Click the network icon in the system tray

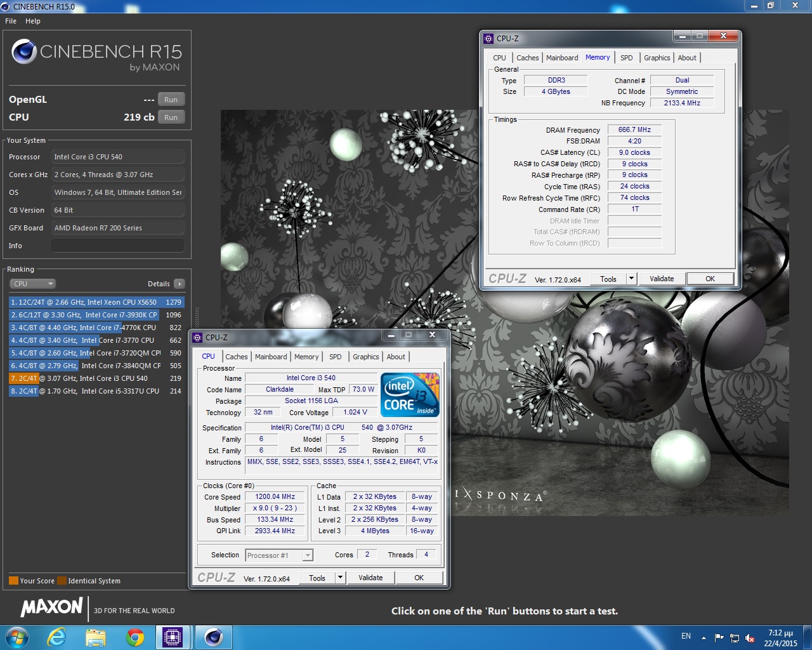(x=735, y=638)
